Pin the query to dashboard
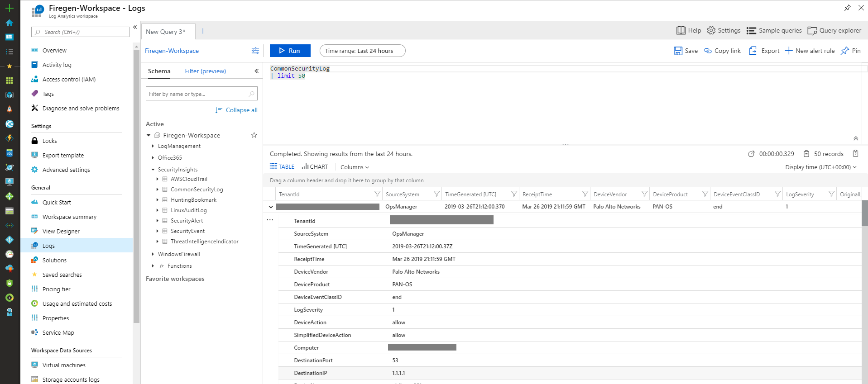Screen dimensions: 868x384 [x=851, y=51]
